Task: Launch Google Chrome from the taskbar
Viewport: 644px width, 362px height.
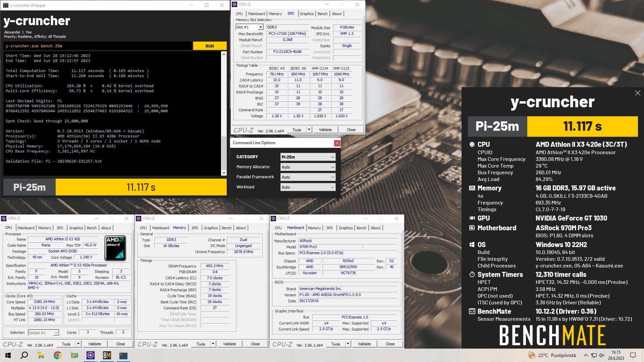Action: coord(57,355)
